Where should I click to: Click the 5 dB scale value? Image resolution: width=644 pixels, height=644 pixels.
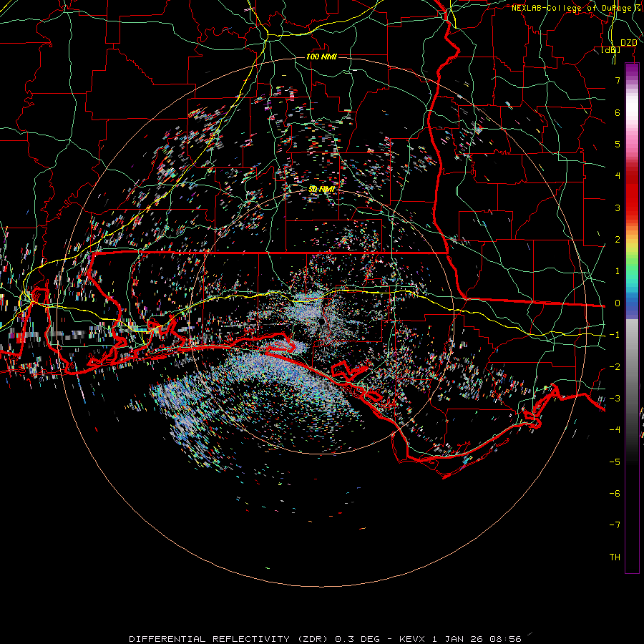618,144
